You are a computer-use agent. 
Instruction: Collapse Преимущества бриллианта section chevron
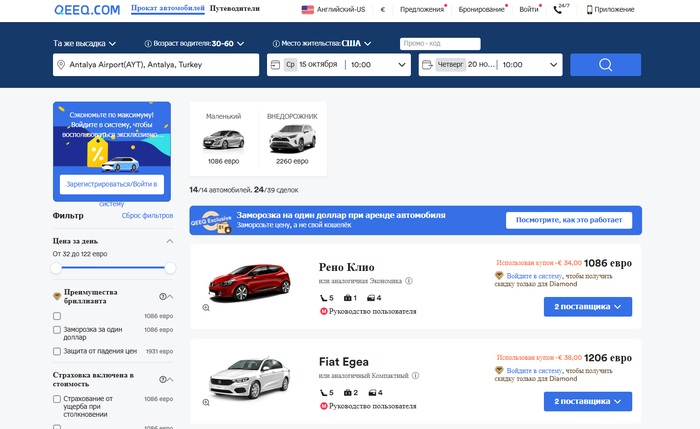tap(171, 296)
